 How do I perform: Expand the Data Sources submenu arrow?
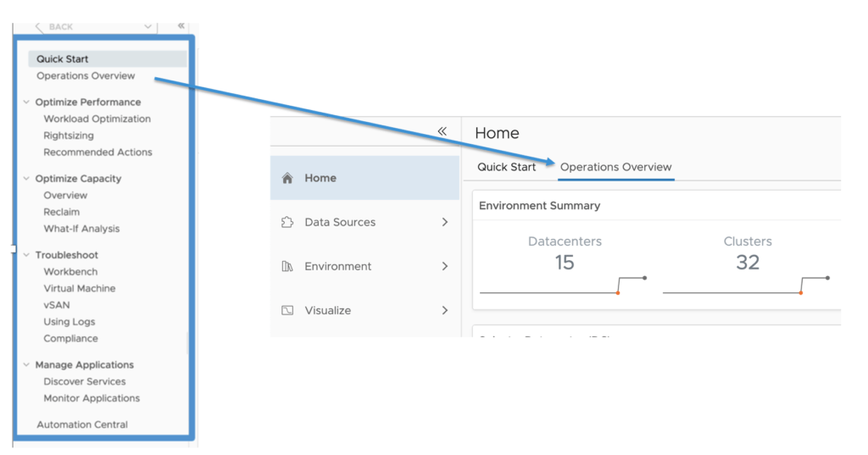pos(445,223)
